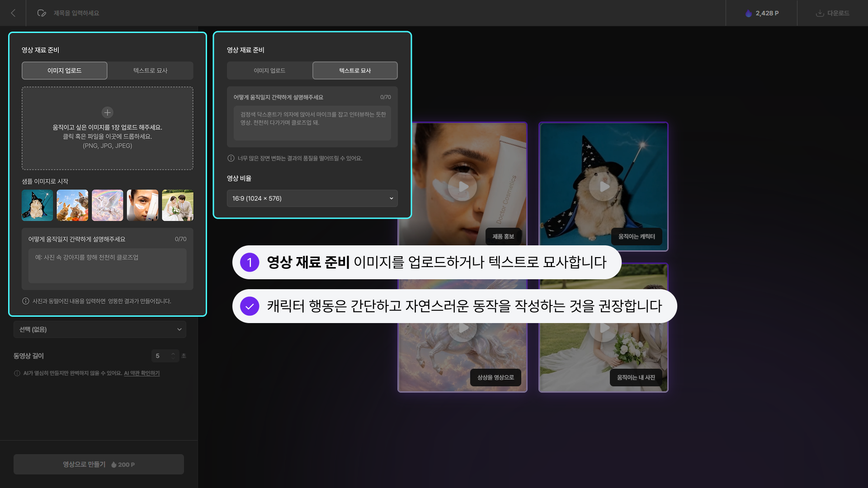Go back using the top-left arrow

pos(13,13)
